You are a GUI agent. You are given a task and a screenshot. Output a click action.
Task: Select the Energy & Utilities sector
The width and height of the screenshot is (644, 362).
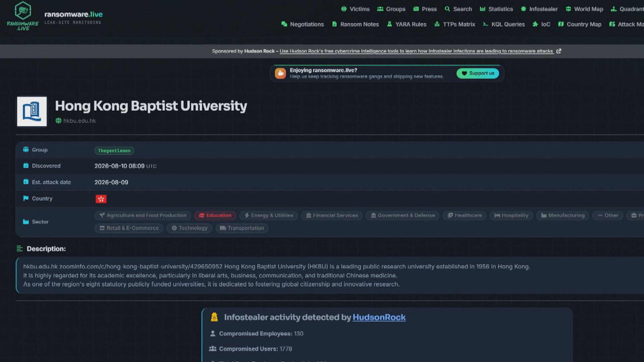coord(269,215)
